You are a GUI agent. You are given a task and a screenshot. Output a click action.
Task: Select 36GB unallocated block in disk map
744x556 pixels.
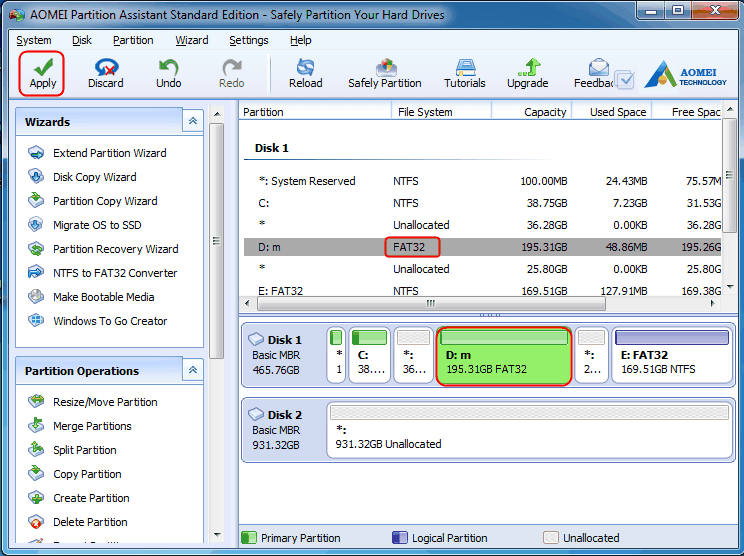[414, 355]
